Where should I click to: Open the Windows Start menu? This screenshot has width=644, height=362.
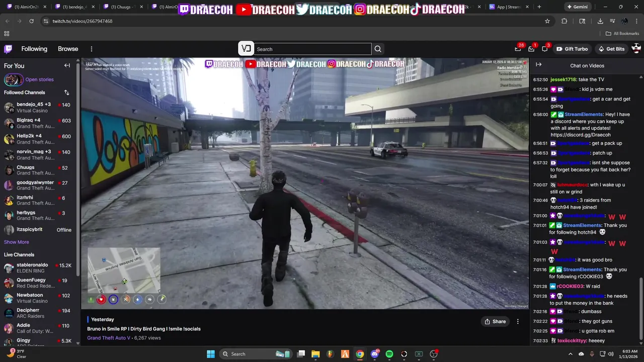pyautogui.click(x=211, y=354)
